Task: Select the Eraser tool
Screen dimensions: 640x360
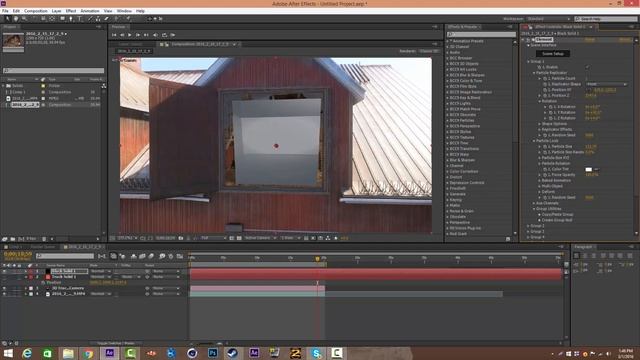Action: click(107, 19)
